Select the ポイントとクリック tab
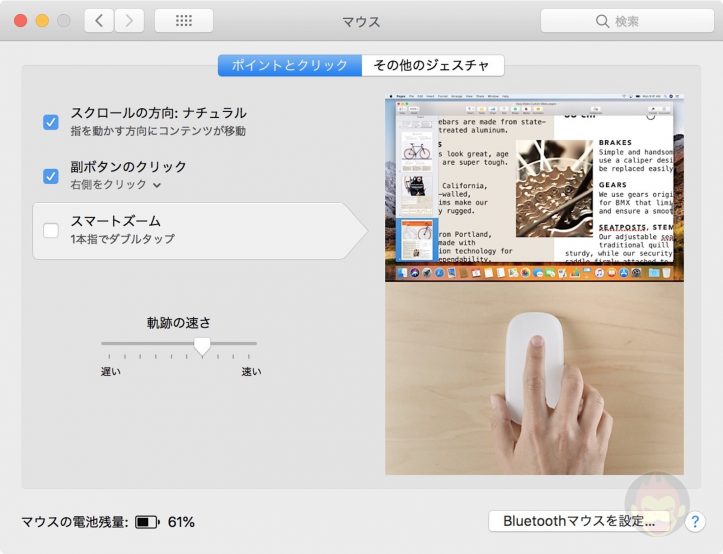Image resolution: width=723 pixels, height=554 pixels. (x=290, y=65)
